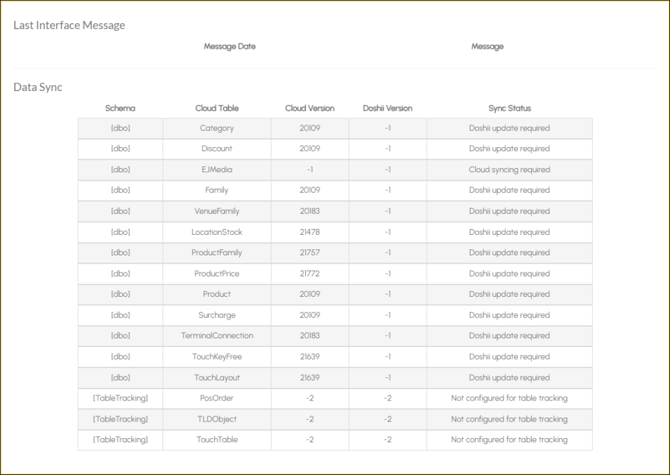This screenshot has width=670, height=475.
Task: Click cloud version -1 in EJMedia row
Action: pyautogui.click(x=310, y=170)
